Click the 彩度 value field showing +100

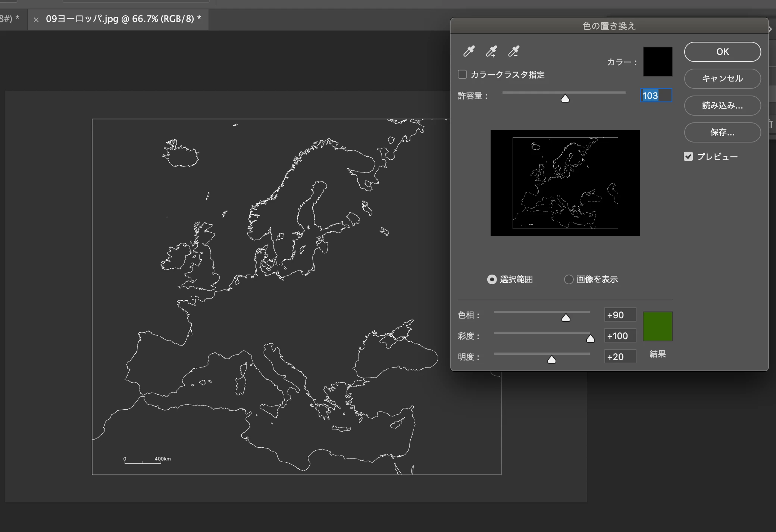620,336
